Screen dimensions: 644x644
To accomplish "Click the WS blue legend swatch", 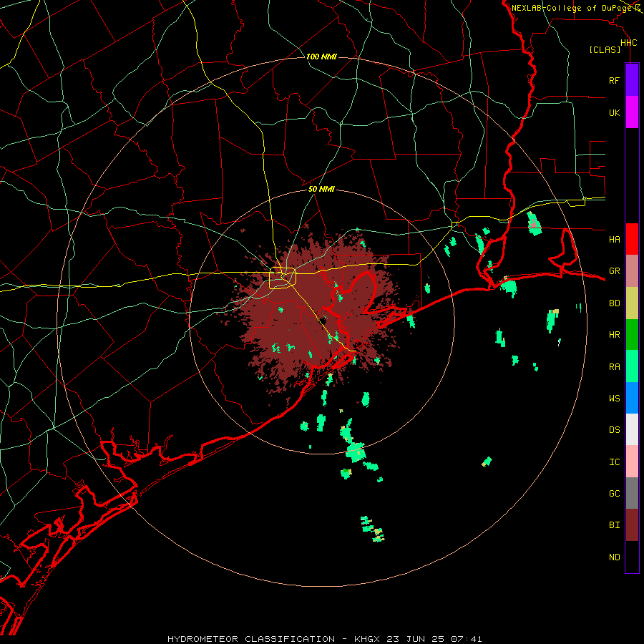I will pyautogui.click(x=632, y=398).
